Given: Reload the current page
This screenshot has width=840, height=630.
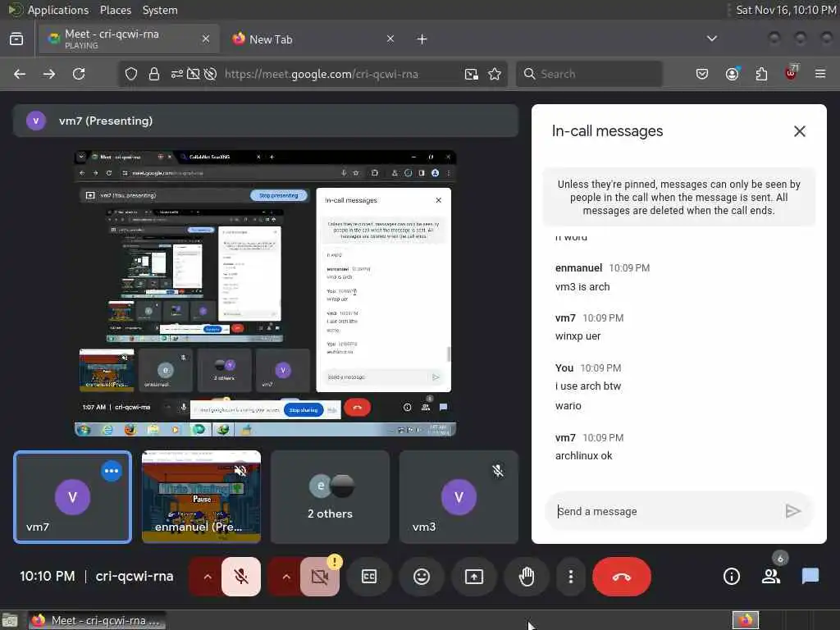Looking at the screenshot, I should 79,74.
